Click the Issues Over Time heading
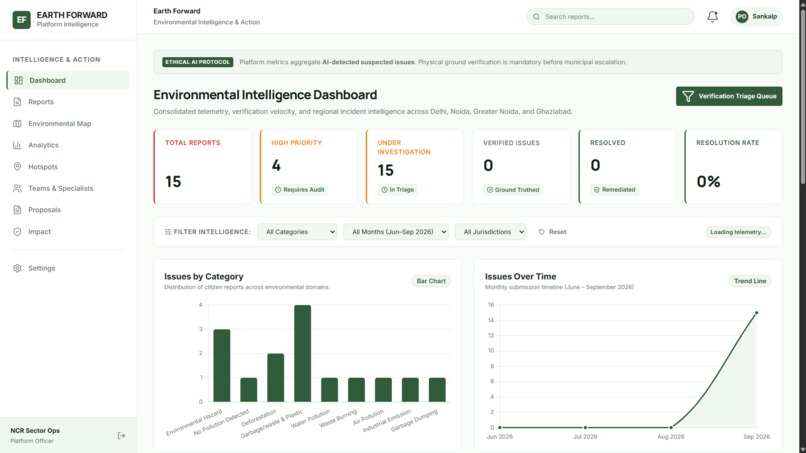 coord(520,276)
